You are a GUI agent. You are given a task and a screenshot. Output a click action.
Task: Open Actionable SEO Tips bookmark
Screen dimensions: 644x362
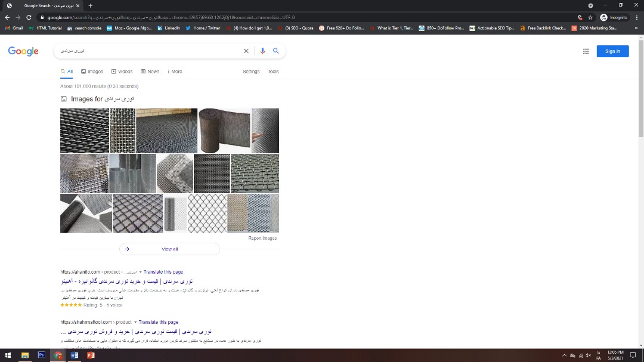pyautogui.click(x=491, y=28)
